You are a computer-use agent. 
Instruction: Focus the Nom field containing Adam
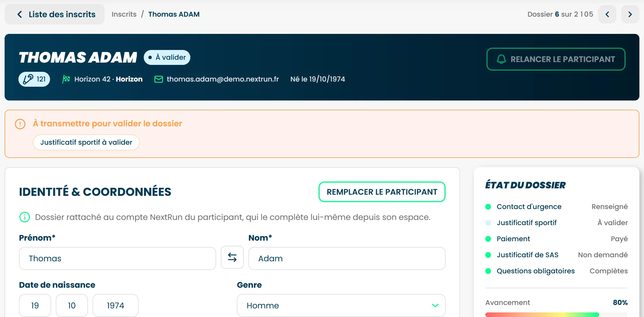pos(347,258)
